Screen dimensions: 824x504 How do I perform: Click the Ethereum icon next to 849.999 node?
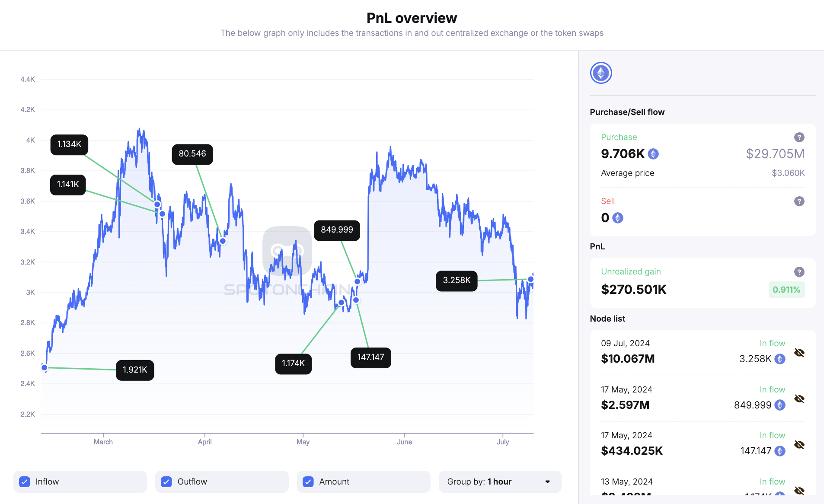[779, 405]
